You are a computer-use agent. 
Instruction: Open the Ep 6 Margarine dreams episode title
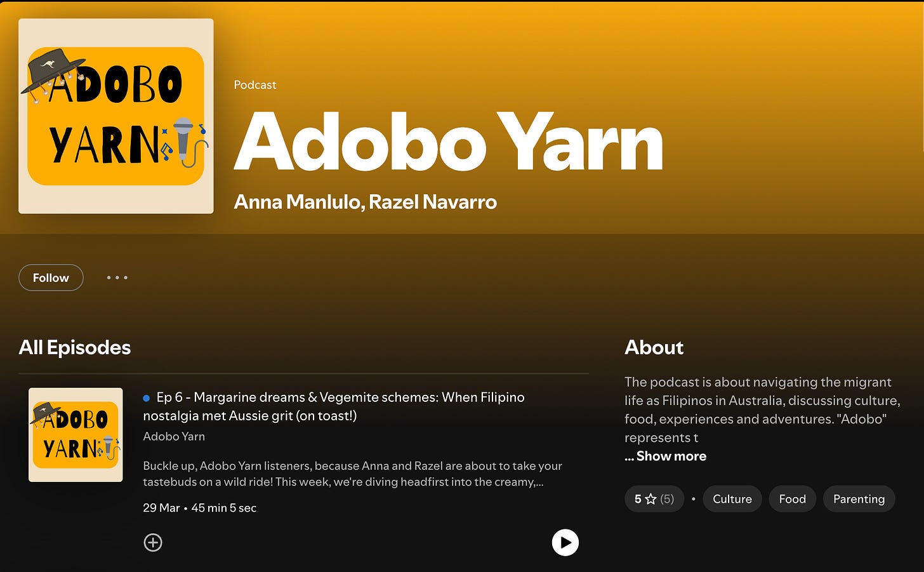coord(334,406)
